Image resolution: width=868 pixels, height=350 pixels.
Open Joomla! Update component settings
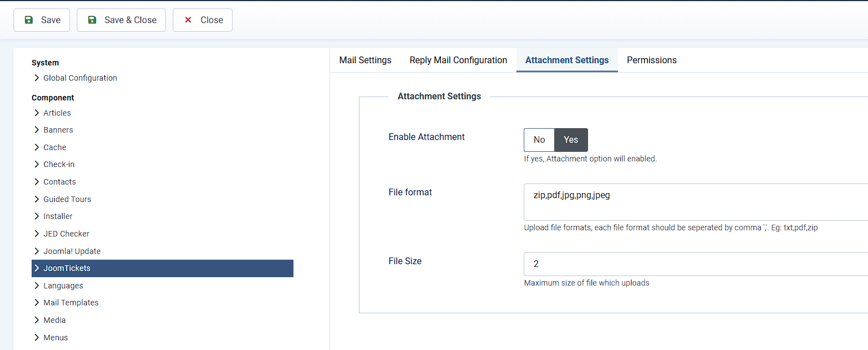72,251
